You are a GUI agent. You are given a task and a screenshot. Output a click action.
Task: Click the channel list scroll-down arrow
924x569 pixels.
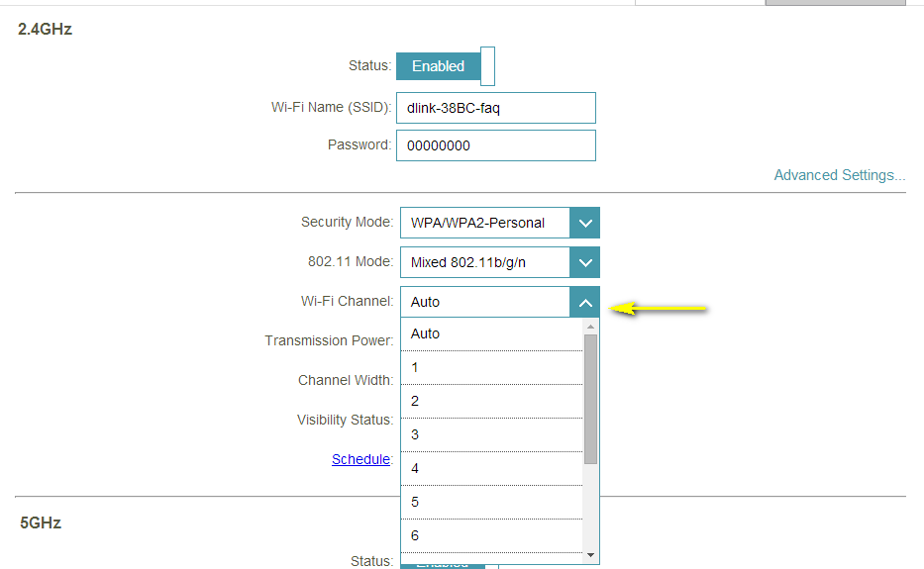coord(591,555)
